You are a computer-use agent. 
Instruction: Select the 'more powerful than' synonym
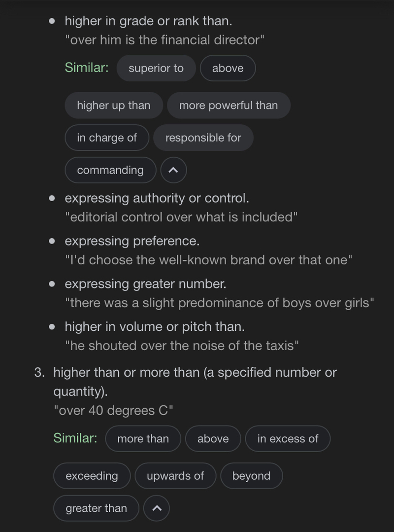pyautogui.click(x=229, y=105)
